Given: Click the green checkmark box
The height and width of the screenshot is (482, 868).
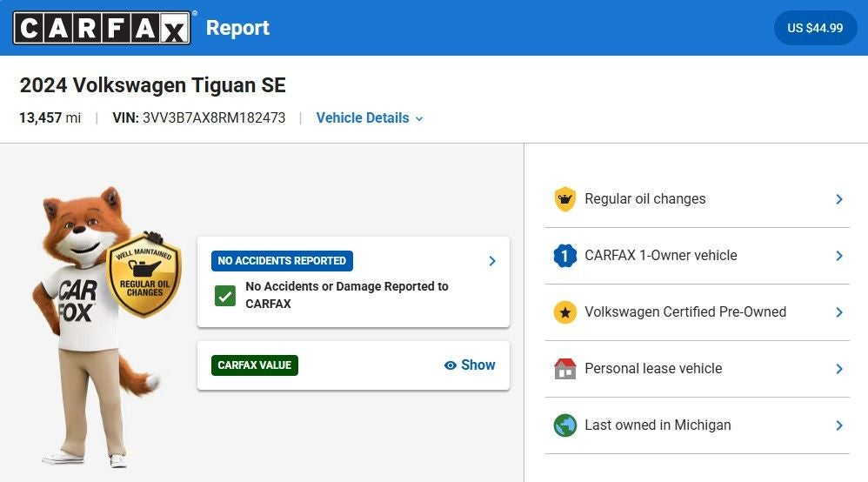Looking at the screenshot, I should 225,296.
